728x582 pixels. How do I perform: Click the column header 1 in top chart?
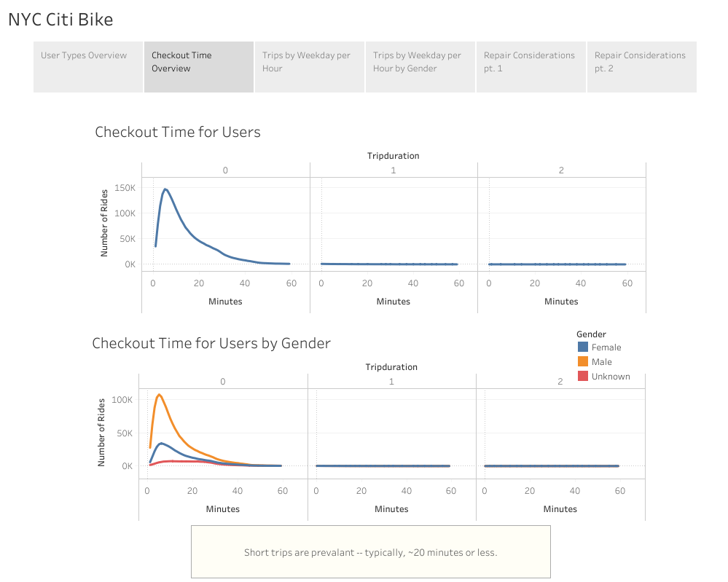pos(394,170)
